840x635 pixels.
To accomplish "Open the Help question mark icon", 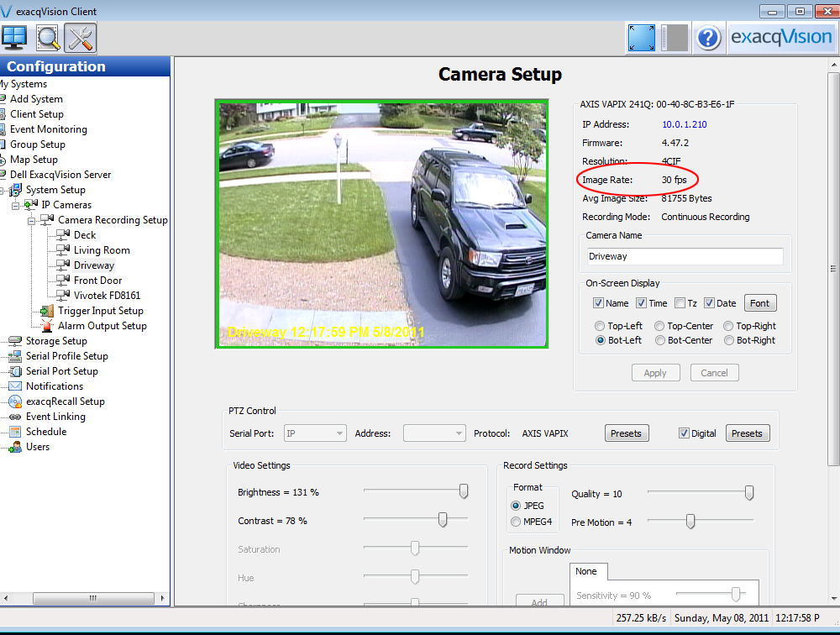I will (708, 38).
